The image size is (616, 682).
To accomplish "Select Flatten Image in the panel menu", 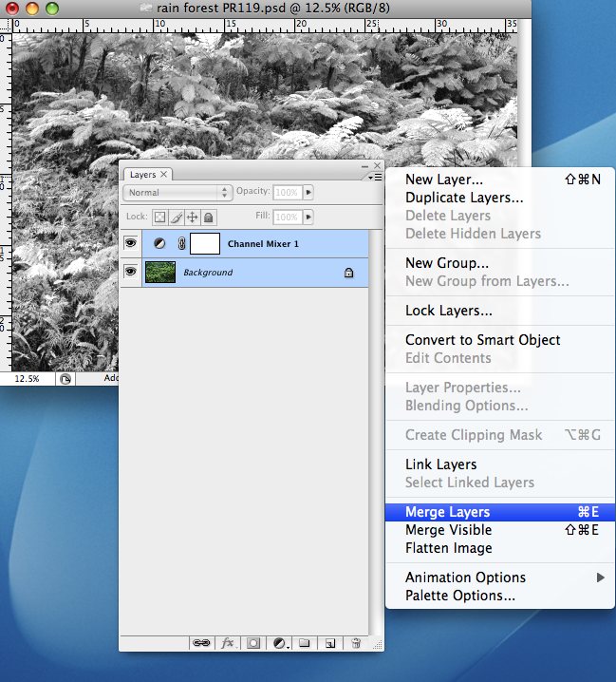I will [x=448, y=548].
